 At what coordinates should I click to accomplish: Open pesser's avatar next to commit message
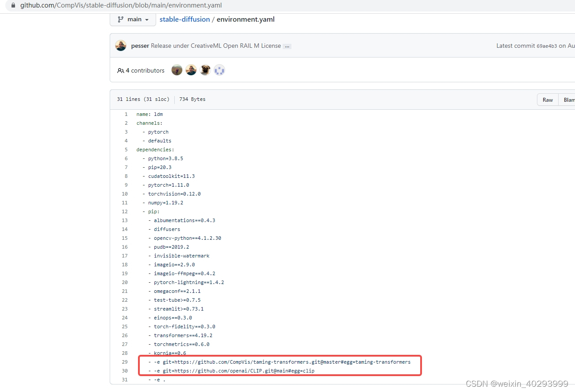[x=121, y=46]
